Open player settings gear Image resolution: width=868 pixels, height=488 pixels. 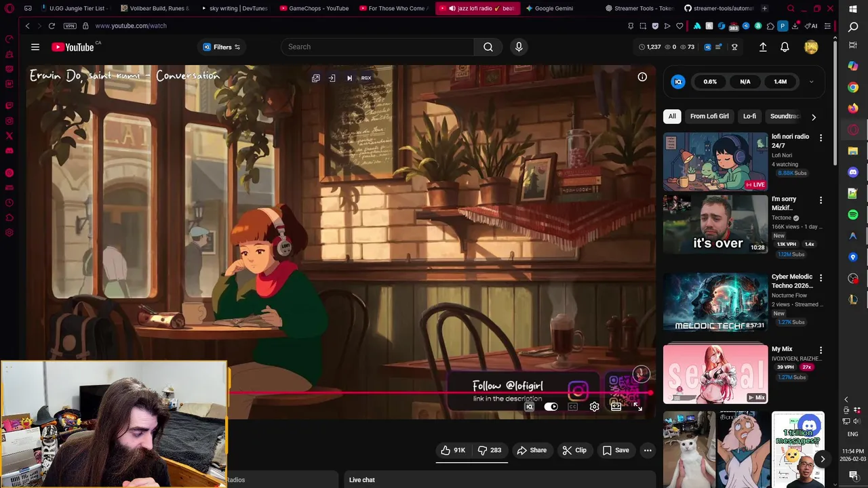594,407
